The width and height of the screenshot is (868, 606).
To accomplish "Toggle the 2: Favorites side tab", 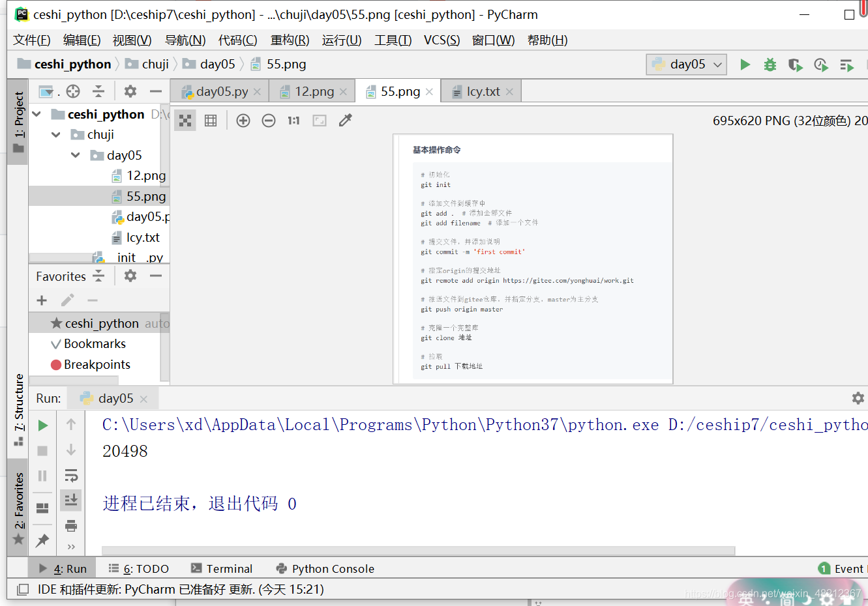I will pos(18,508).
